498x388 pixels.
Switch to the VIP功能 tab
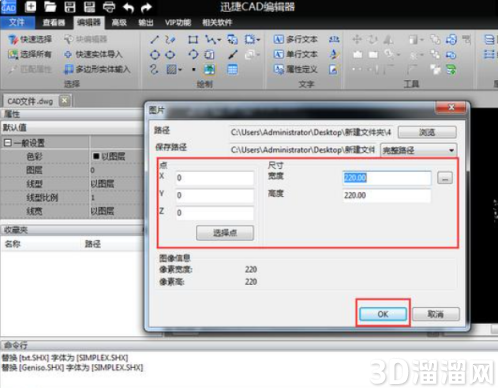[178, 22]
